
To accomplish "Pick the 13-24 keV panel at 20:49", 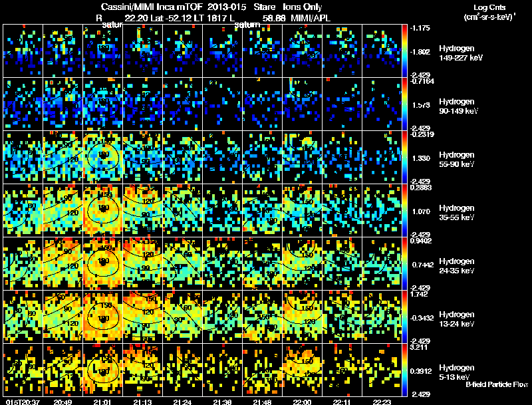I will 63,317.
